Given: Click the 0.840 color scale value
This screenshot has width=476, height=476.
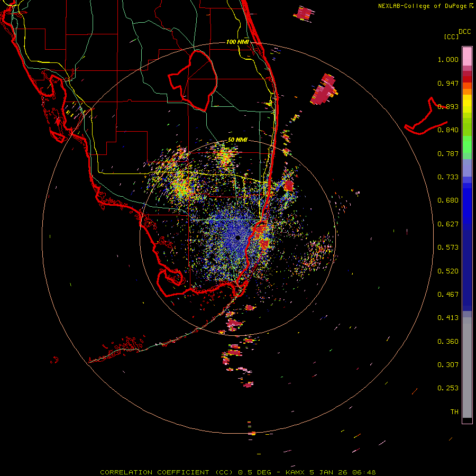Looking at the screenshot, I should (x=448, y=130).
